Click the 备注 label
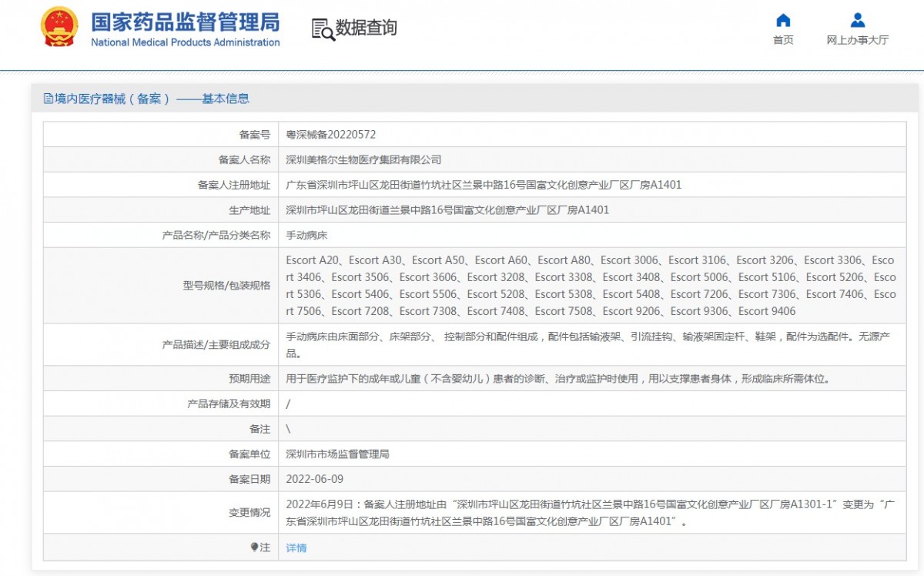This screenshot has height=576, width=924. pos(260,429)
